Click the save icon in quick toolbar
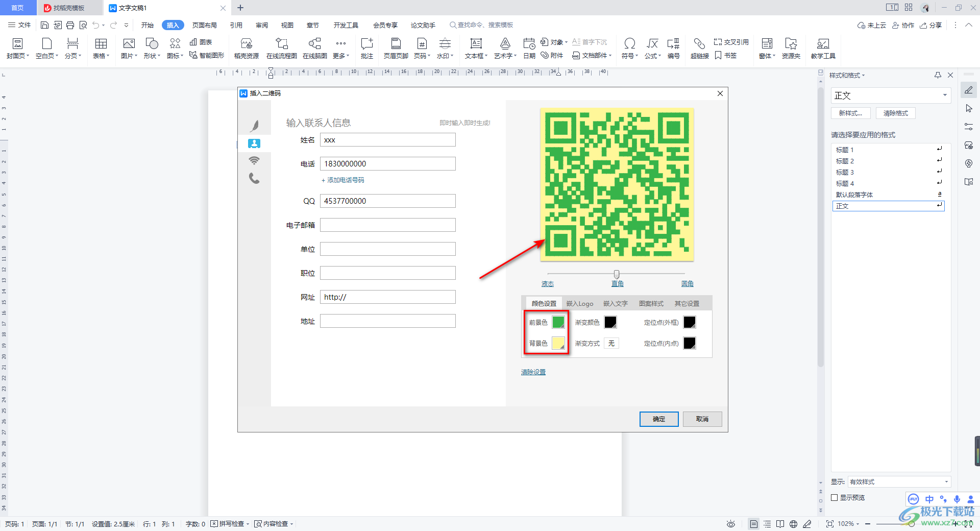Screen dimensions: 980x531 [44, 25]
